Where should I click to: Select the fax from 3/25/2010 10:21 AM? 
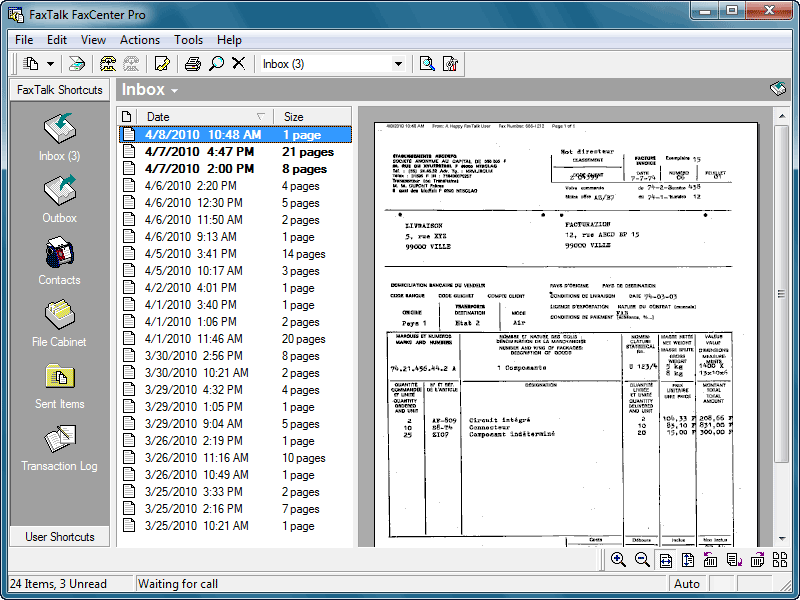coord(235,526)
